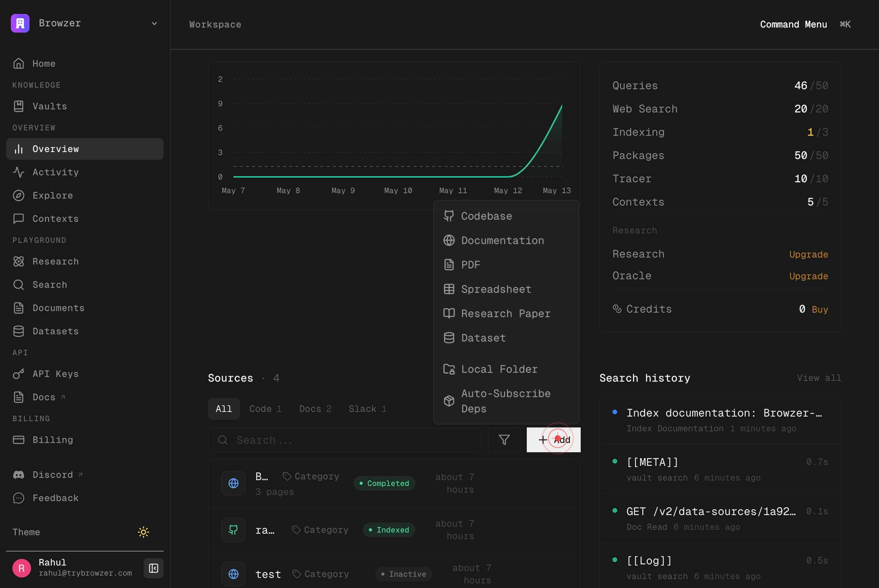The height and width of the screenshot is (588, 879).
Task: Click the Local Folder lock icon
Action: [449, 369]
